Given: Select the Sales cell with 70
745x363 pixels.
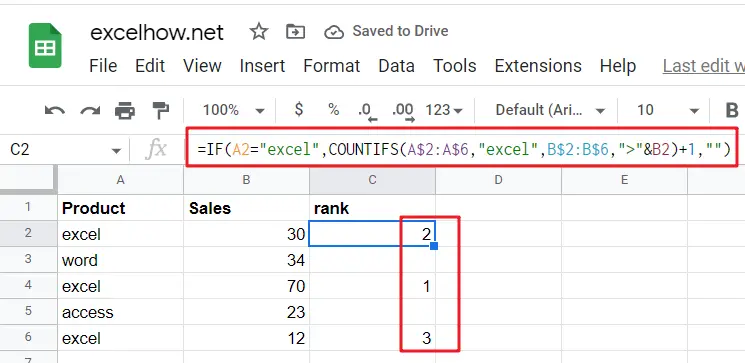Looking at the screenshot, I should [246, 286].
